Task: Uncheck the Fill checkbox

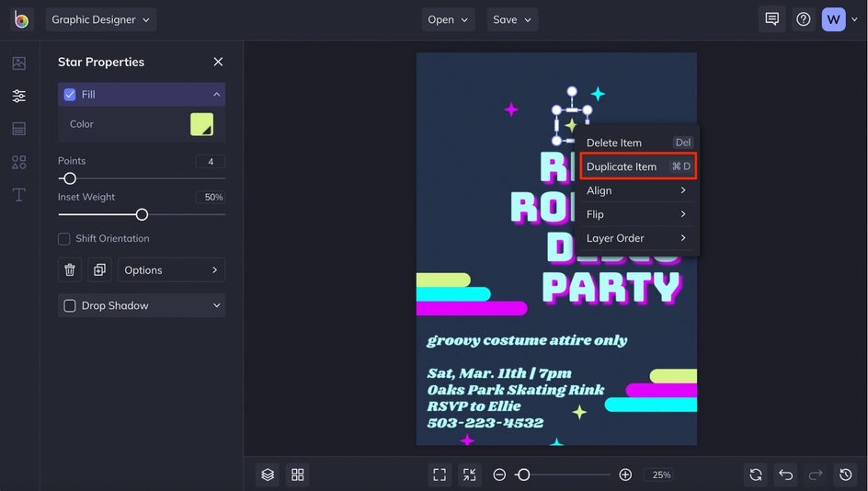Action: point(70,95)
